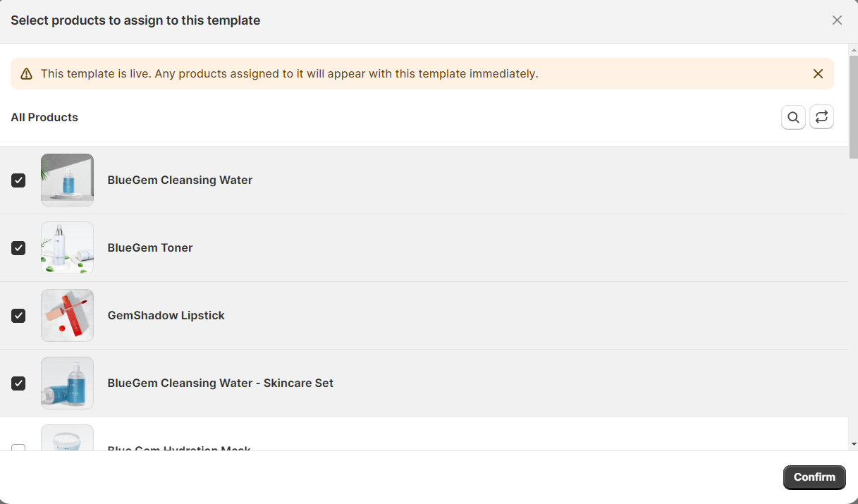
Task: Uncheck BlueGem Cleansing Water checkbox
Action: pos(18,180)
